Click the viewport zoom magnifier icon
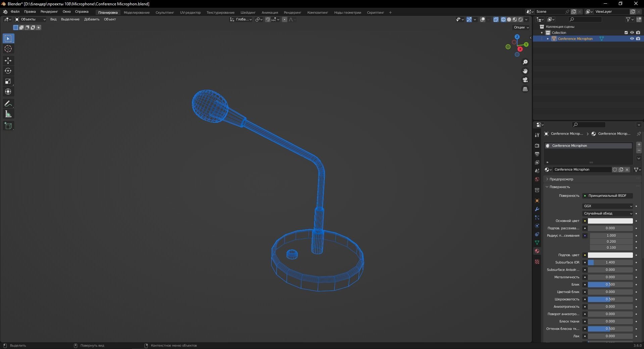Screen dimensions: 644x349 pos(525,62)
